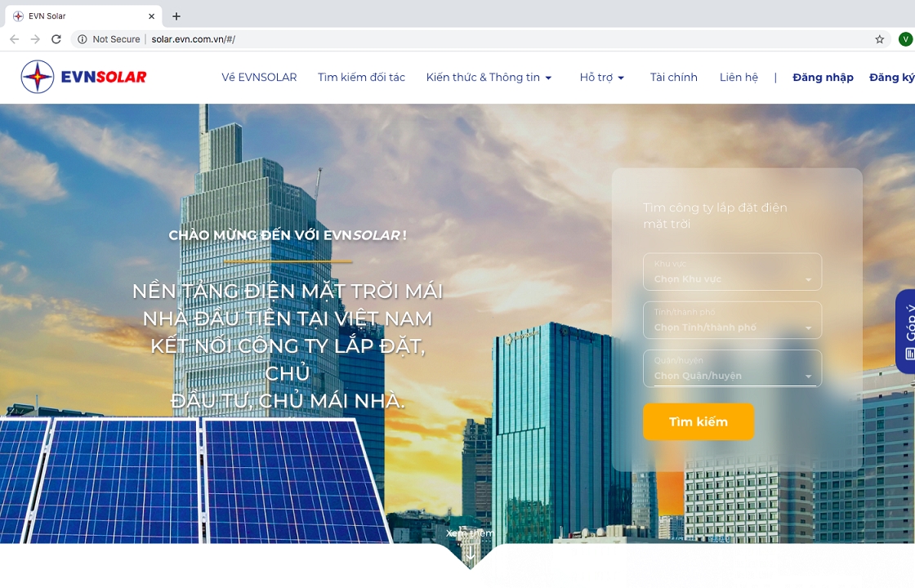This screenshot has width=915, height=588.
Task: Open the Not Secure site info icon
Action: (83, 39)
